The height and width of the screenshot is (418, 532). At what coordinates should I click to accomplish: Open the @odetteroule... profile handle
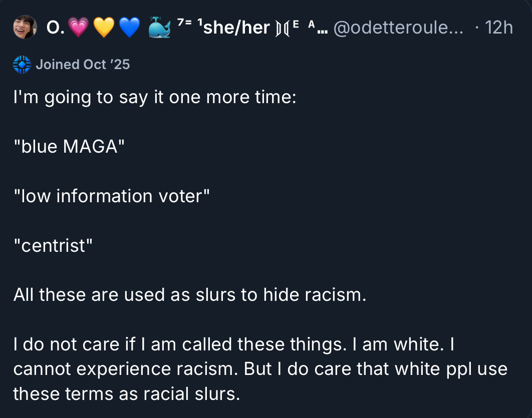click(x=398, y=28)
